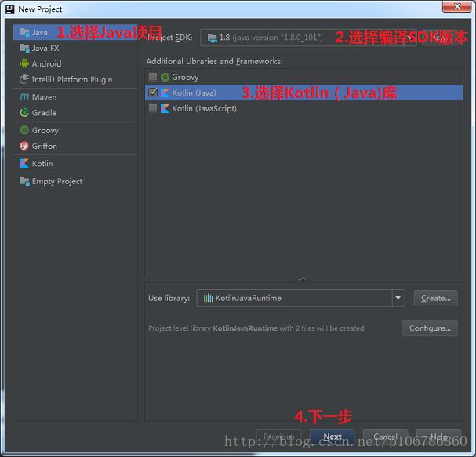This screenshot has width=476, height=457.
Task: Expand the Use library dropdown arrow
Action: [x=398, y=298]
